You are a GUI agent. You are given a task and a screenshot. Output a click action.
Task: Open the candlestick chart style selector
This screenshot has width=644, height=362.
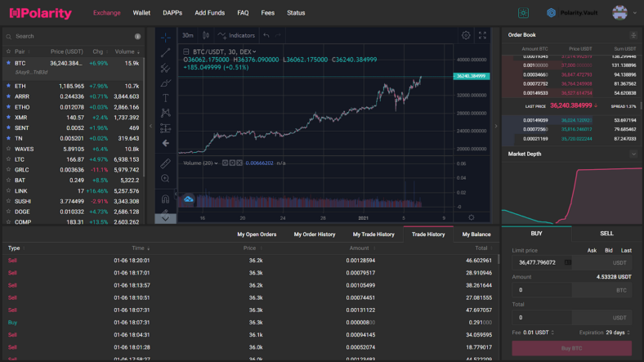pyautogui.click(x=206, y=35)
